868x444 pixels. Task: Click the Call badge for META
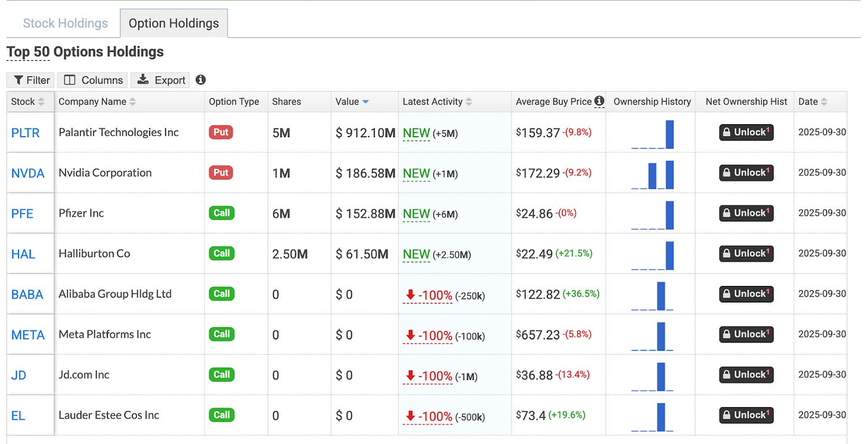tap(222, 334)
